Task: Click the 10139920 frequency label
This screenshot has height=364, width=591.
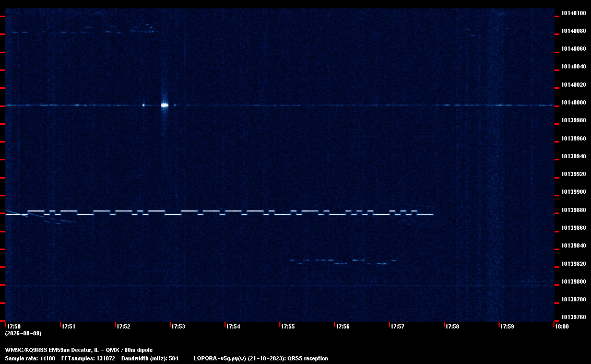Action: click(x=573, y=174)
